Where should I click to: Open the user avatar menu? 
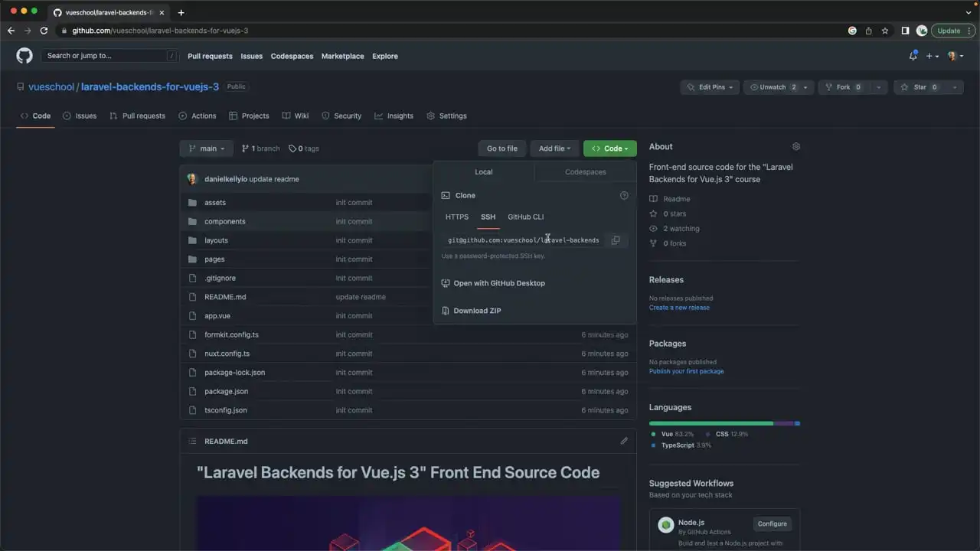pos(954,56)
